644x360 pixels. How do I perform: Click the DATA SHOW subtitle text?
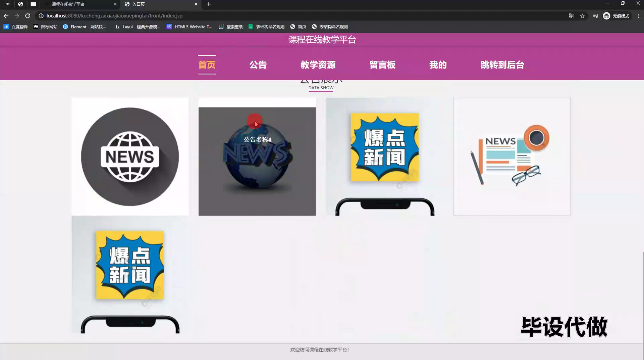[x=321, y=88]
